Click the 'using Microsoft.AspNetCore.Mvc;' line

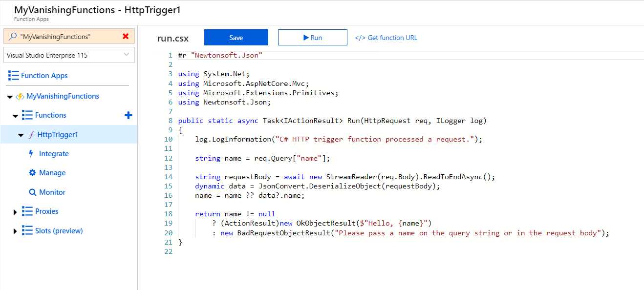[x=244, y=83]
